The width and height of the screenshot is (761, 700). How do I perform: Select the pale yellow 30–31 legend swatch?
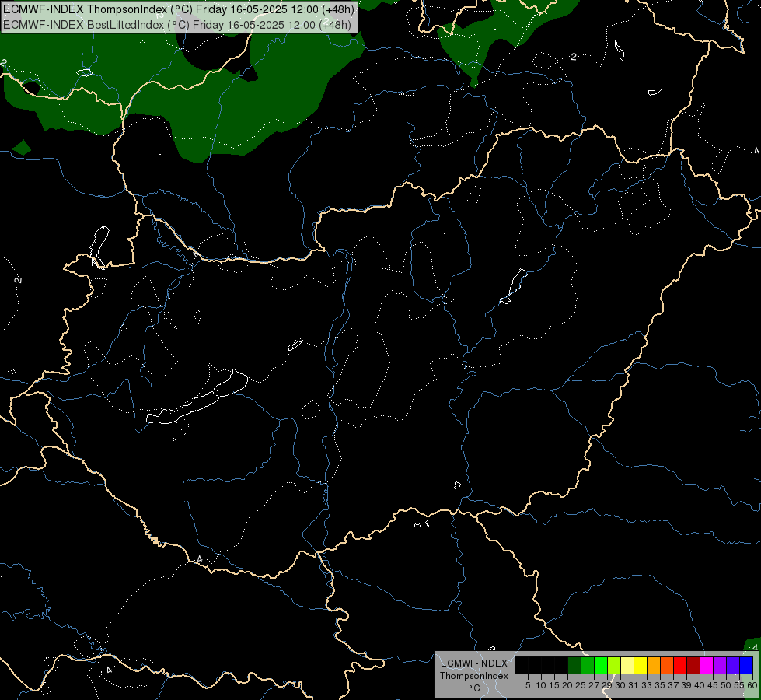pyautogui.click(x=627, y=666)
